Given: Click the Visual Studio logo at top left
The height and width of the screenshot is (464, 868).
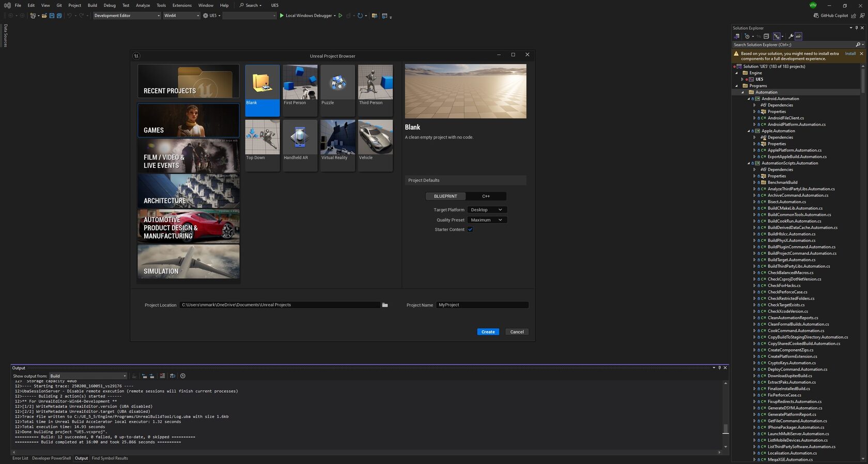Looking at the screenshot, I should tap(7, 5).
